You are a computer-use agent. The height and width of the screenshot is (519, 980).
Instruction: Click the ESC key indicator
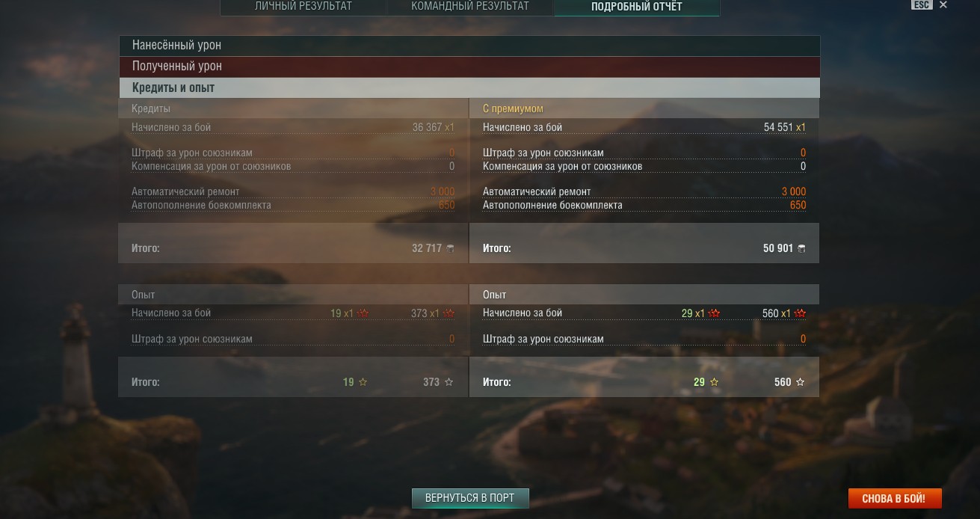[922, 4]
